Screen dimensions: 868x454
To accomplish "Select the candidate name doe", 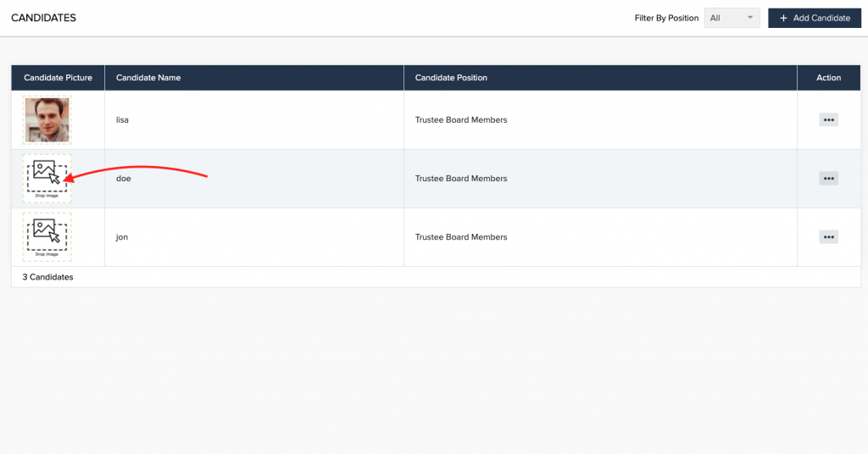I will (x=124, y=179).
